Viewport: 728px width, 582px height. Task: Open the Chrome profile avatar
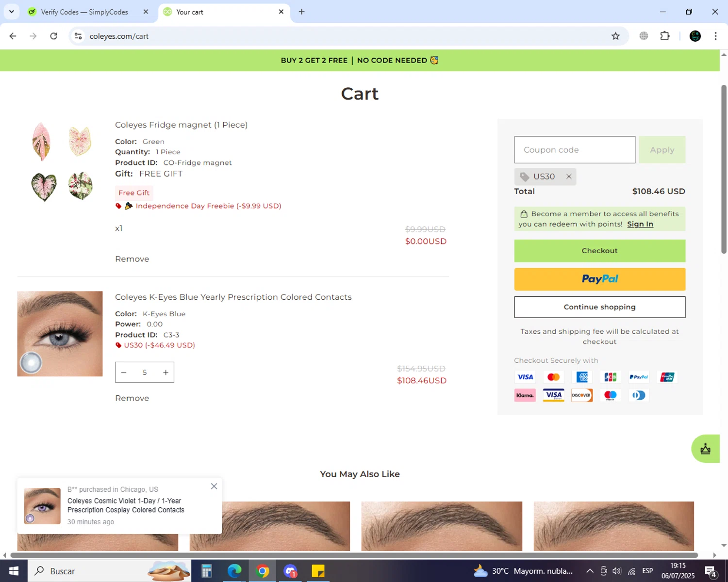click(695, 36)
